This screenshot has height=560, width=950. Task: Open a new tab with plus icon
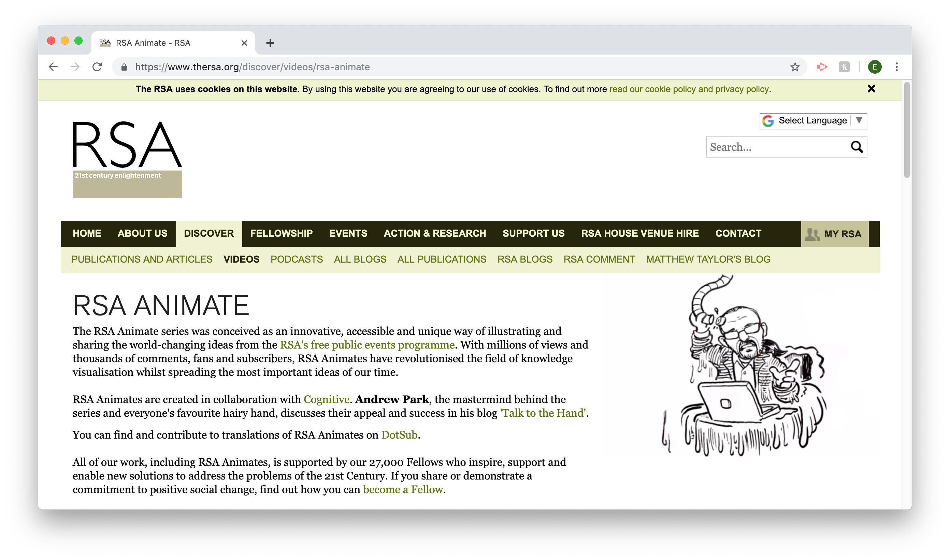[x=270, y=43]
